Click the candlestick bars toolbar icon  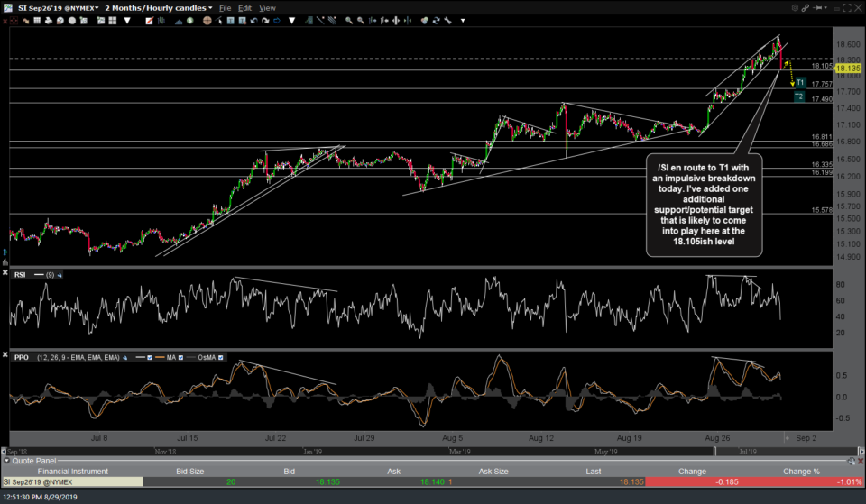click(x=161, y=21)
